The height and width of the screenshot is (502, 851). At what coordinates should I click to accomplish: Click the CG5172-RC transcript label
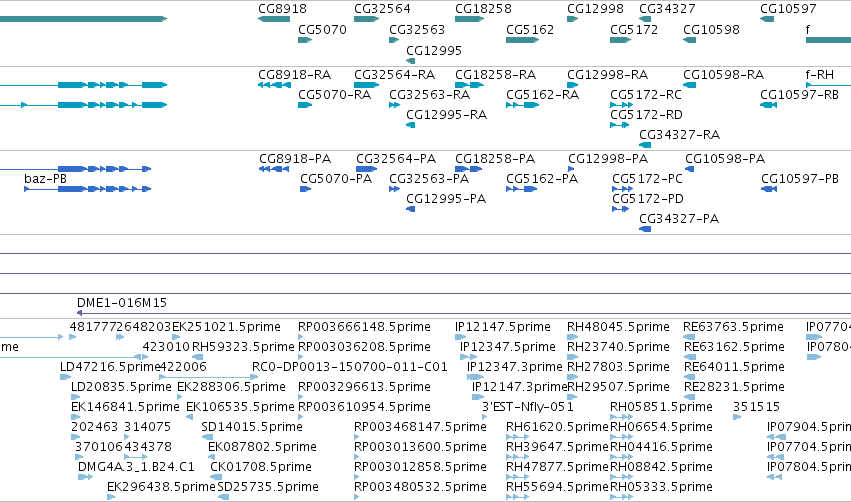(646, 94)
